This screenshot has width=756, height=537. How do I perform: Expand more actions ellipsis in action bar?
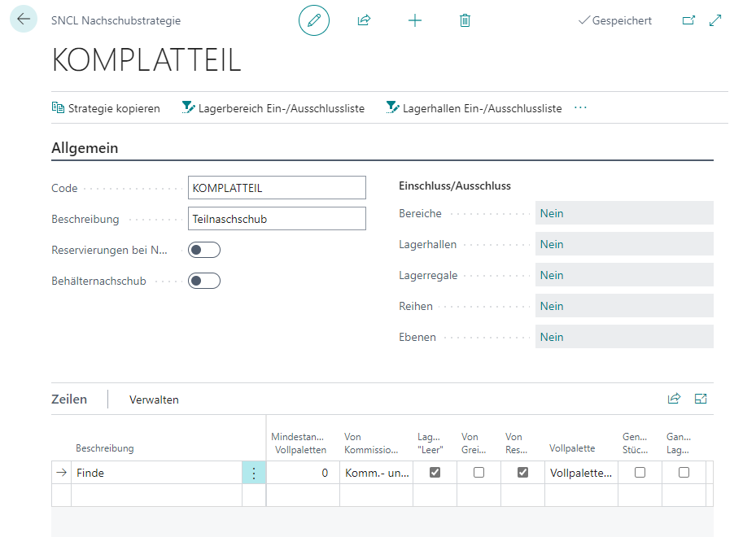(580, 107)
